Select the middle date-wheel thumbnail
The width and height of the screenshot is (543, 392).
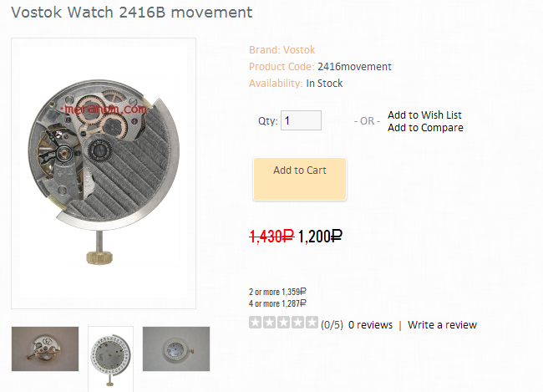coord(110,359)
